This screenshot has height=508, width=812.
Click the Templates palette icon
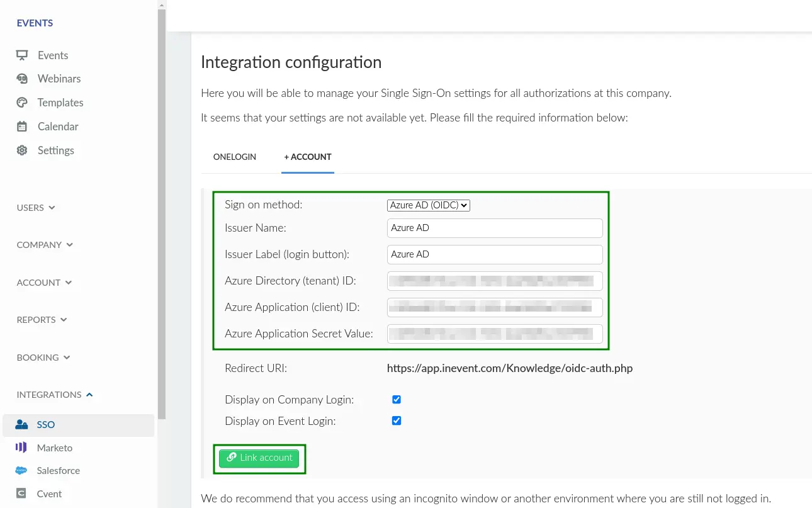tap(22, 103)
